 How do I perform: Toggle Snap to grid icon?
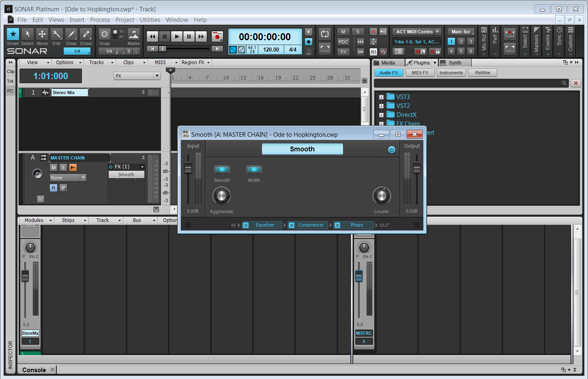point(105,34)
